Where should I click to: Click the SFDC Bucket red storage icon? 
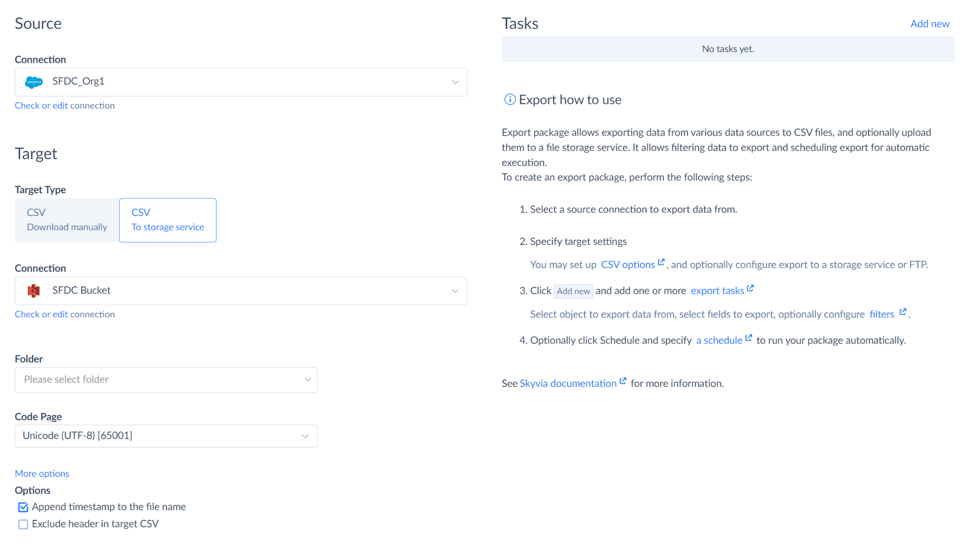tap(34, 291)
